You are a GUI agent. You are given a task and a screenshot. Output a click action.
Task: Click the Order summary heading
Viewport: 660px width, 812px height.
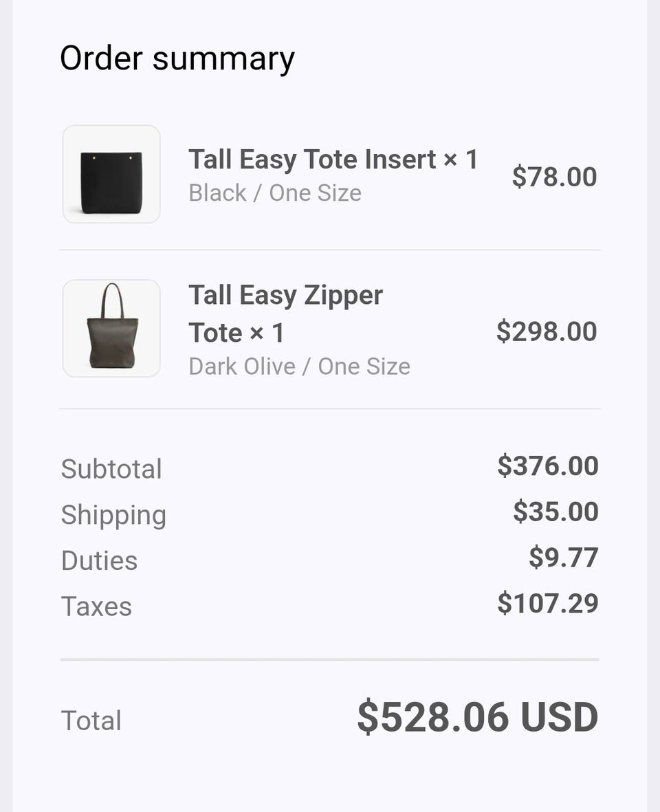pos(177,58)
